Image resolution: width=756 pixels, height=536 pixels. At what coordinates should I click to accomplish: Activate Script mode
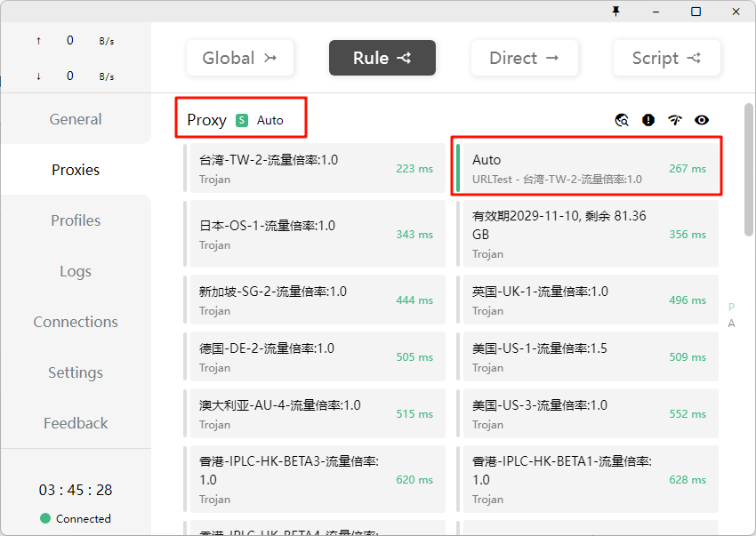coord(666,58)
